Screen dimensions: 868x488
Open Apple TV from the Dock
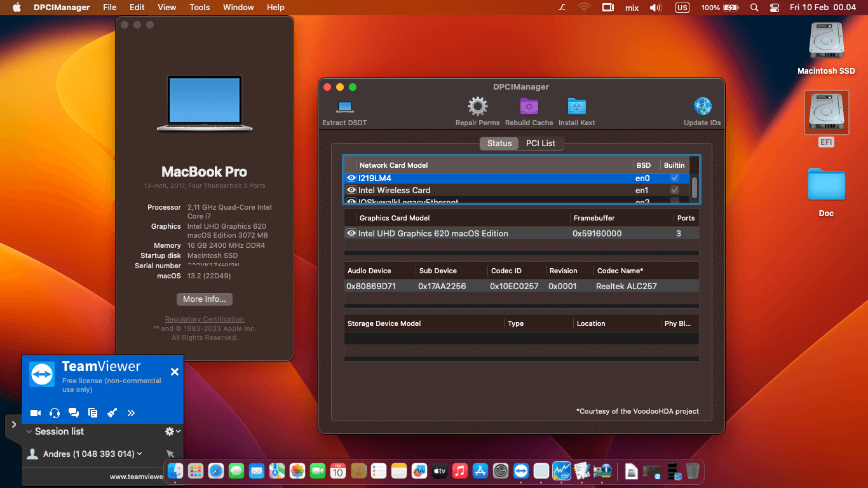pyautogui.click(x=440, y=471)
